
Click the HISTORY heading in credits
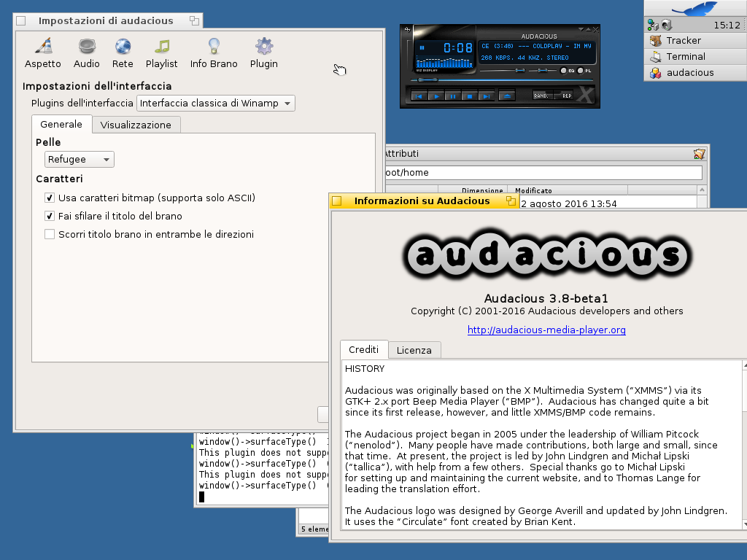[365, 368]
